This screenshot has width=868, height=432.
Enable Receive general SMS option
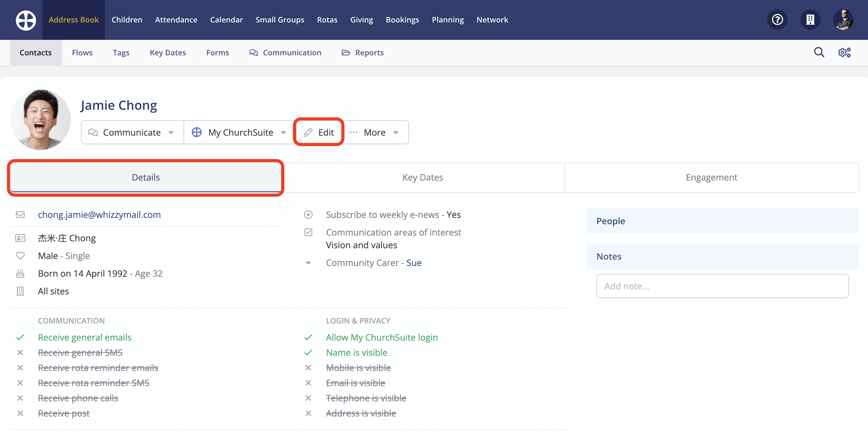coord(80,353)
